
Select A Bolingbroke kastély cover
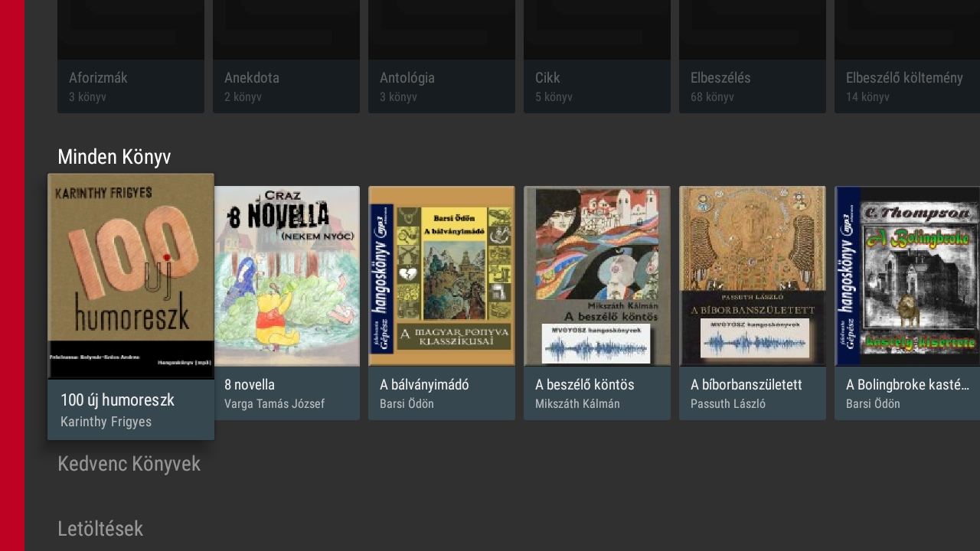(x=907, y=276)
